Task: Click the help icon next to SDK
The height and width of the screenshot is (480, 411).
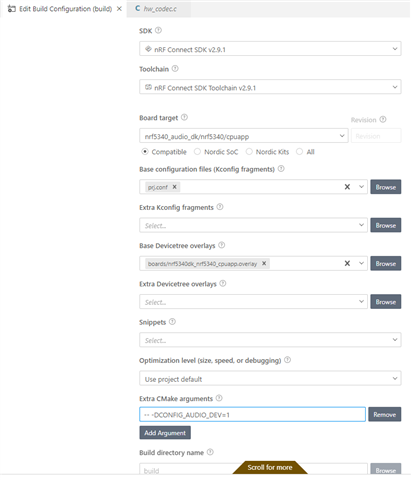Action: 158,30
